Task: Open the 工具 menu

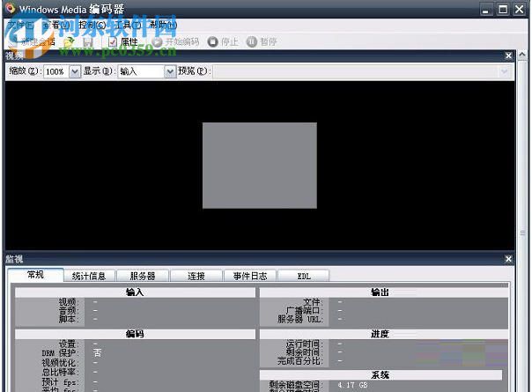Action: pos(128,25)
